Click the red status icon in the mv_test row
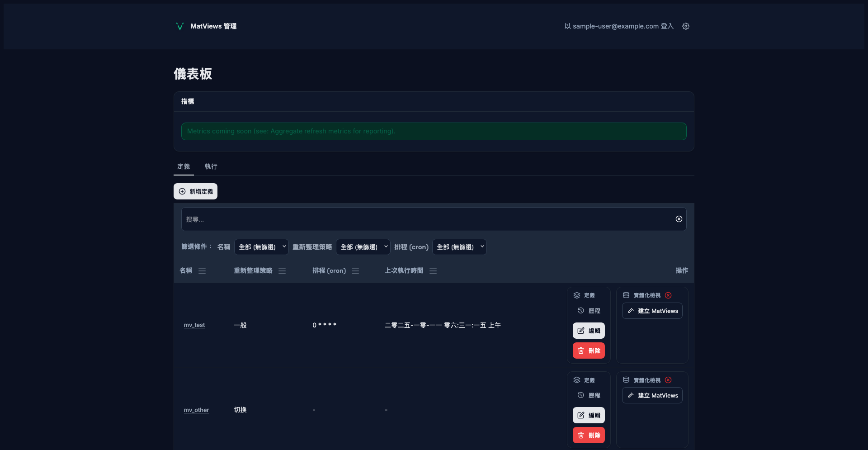This screenshot has height=450, width=868. (x=668, y=295)
